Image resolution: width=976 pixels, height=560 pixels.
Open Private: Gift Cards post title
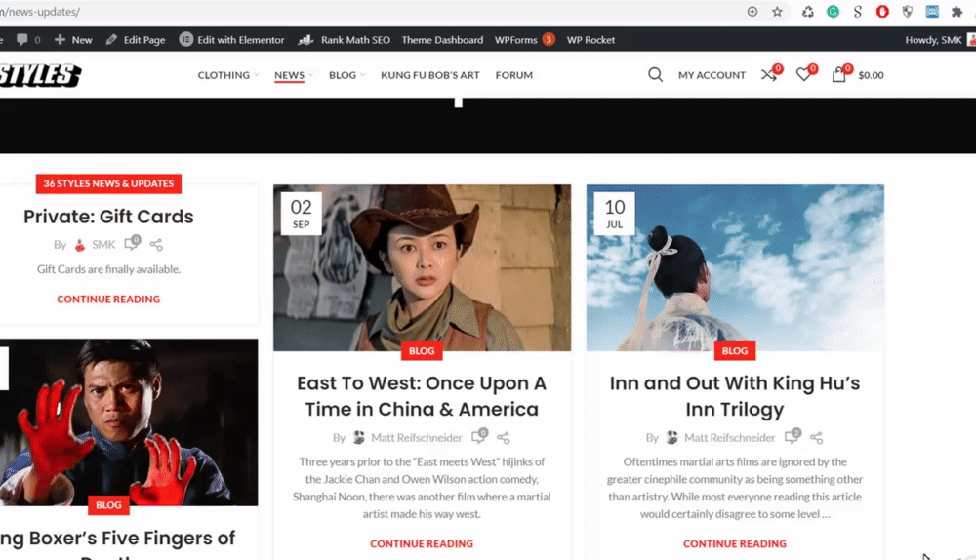click(x=108, y=216)
